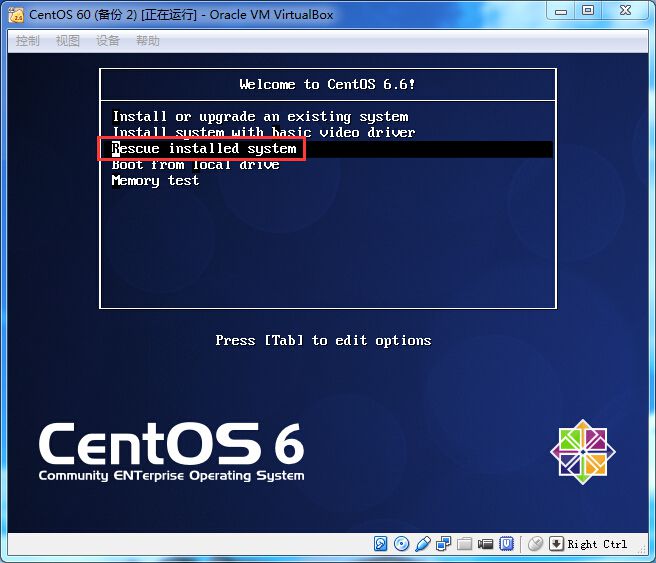This screenshot has width=656, height=563.
Task: Choose 'Boot from local drive' entry
Action: tap(195, 164)
